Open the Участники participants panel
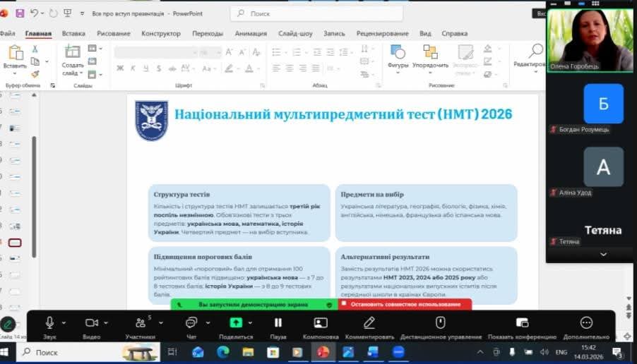Image resolution: width=637 pixels, height=364 pixels. pyautogui.click(x=140, y=323)
